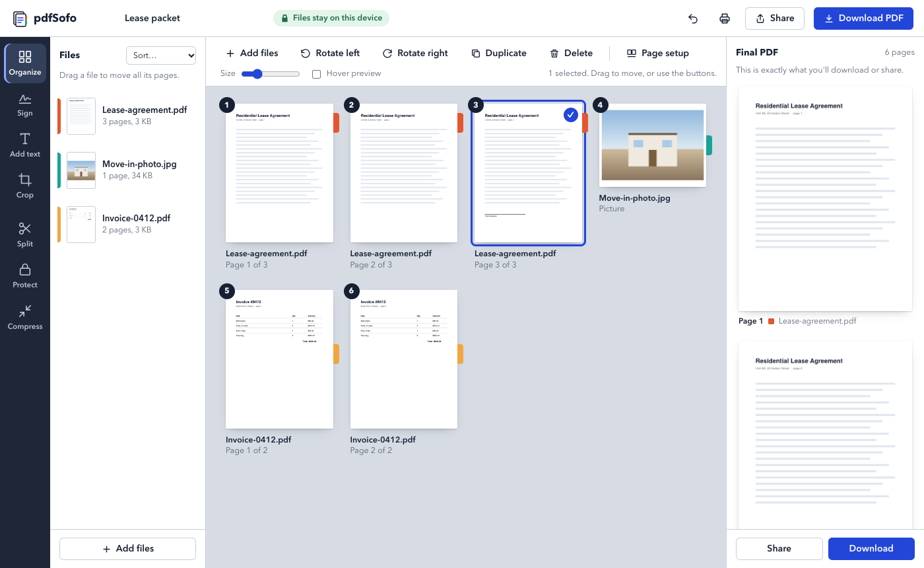The width and height of the screenshot is (924, 568).
Task: Open Page setup
Action: pos(657,53)
